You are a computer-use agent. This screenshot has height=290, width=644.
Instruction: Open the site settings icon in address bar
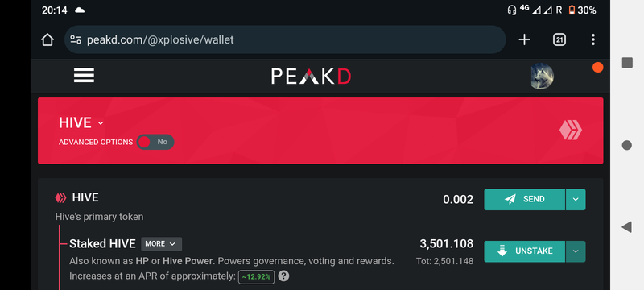click(x=76, y=39)
